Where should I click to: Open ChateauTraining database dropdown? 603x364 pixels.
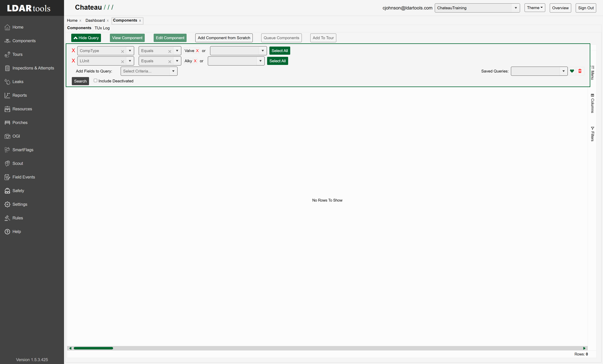pos(477,8)
